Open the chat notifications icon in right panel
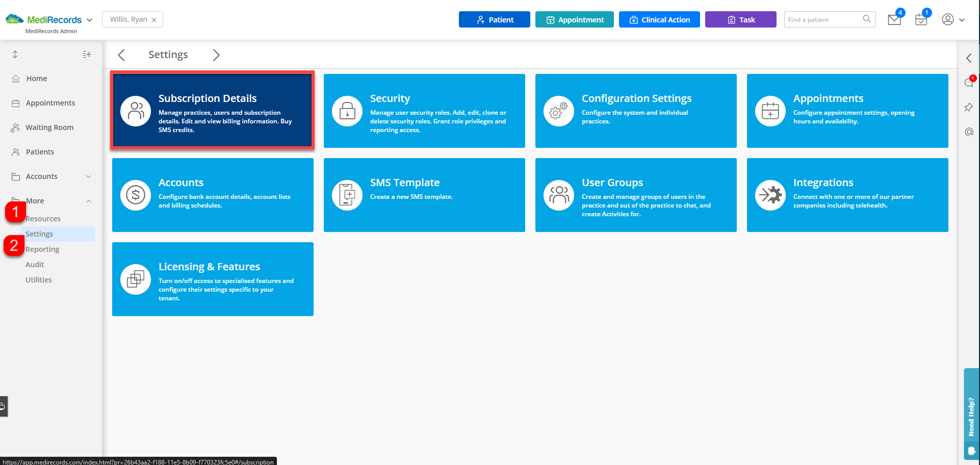 (x=969, y=83)
